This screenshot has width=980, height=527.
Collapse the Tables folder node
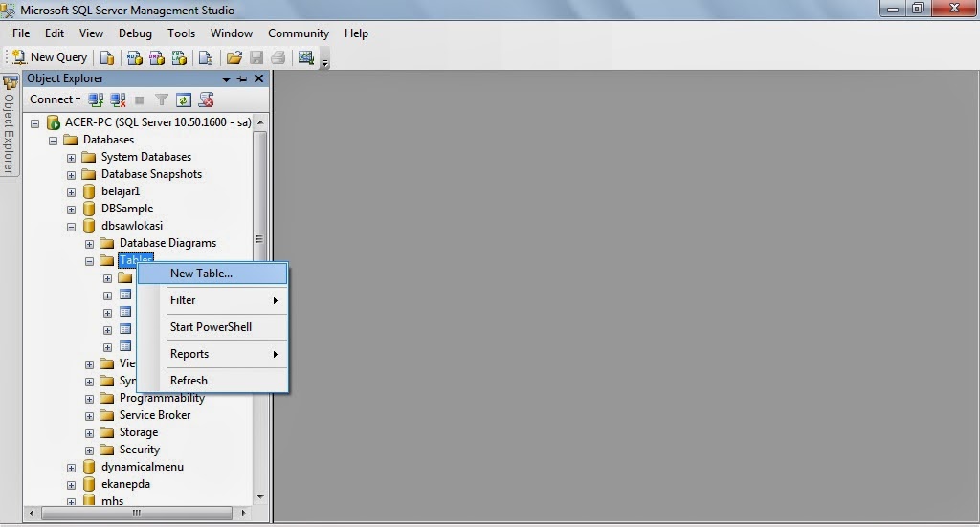tap(89, 262)
